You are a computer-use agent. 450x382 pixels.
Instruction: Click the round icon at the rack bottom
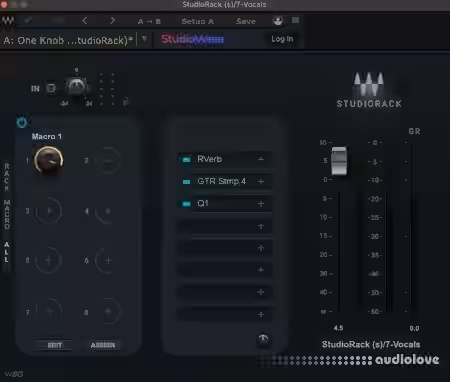click(263, 339)
